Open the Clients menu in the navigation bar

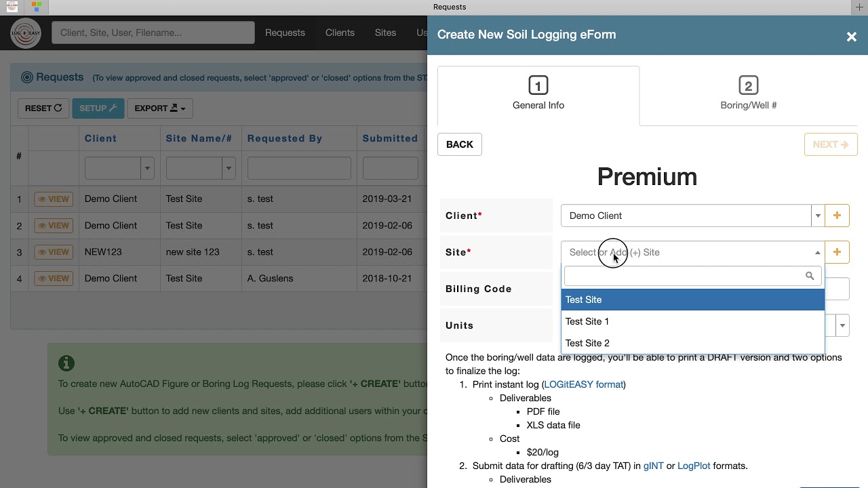tap(340, 33)
